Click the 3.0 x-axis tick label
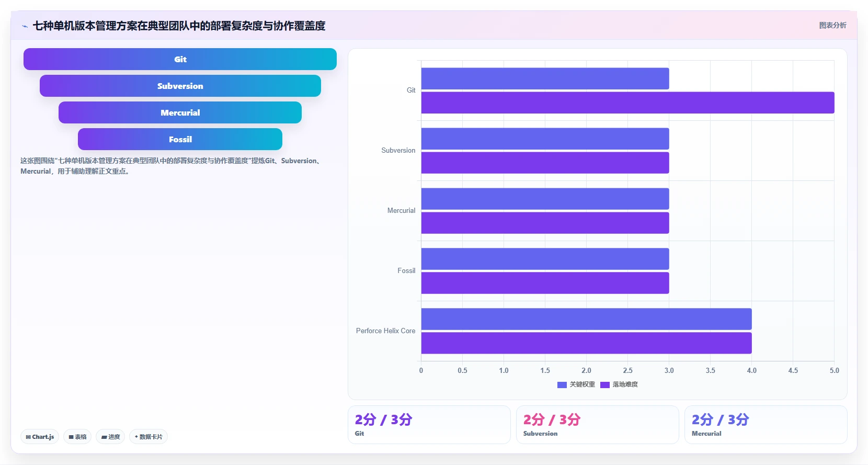This screenshot has width=868, height=465. point(669,370)
